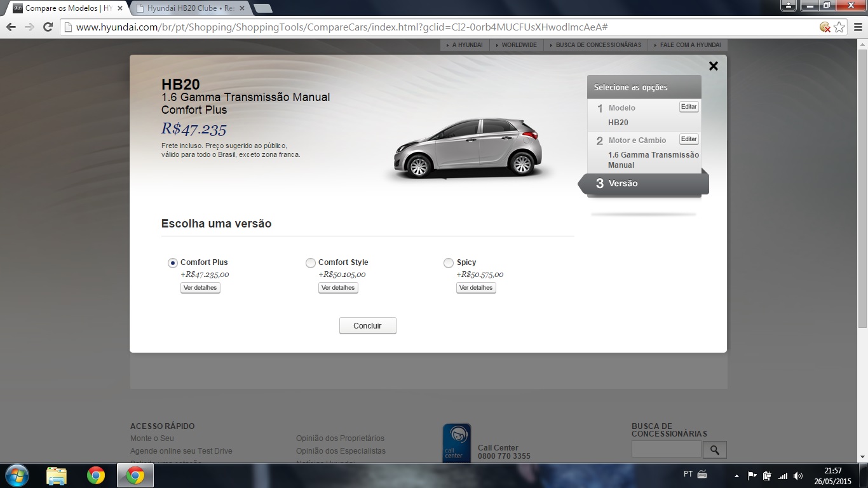The width and height of the screenshot is (868, 488).
Task: Edit the Motor e Câmbio selection
Action: tap(689, 139)
